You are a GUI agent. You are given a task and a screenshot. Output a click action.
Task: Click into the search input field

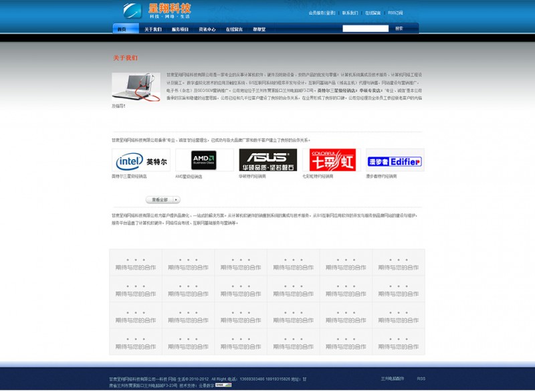[365, 29]
